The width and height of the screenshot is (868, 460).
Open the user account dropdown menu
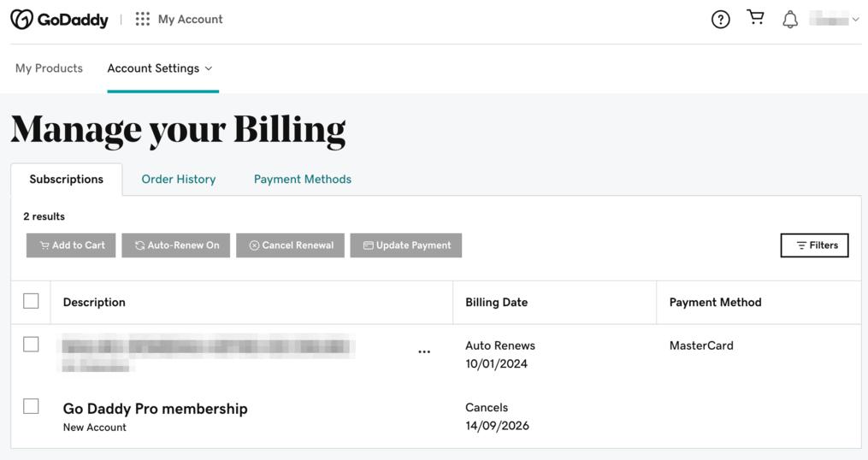click(834, 20)
